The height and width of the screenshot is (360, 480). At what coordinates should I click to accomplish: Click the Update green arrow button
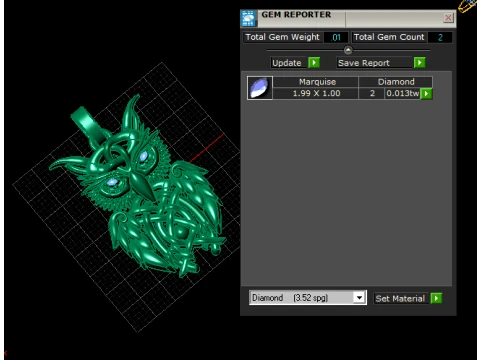[314, 62]
